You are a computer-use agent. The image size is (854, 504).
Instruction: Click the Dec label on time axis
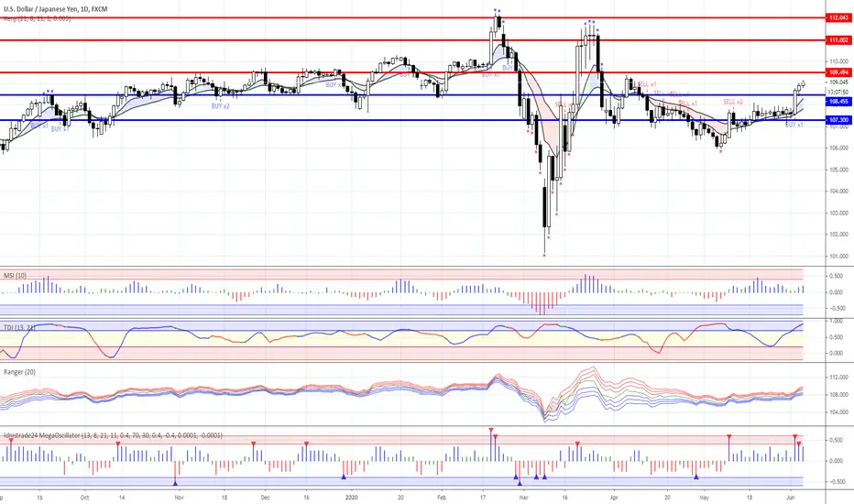[x=265, y=498]
